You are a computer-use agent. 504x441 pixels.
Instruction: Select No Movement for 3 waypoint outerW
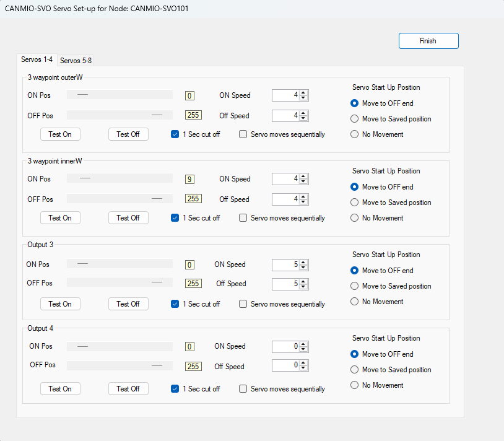(x=355, y=134)
